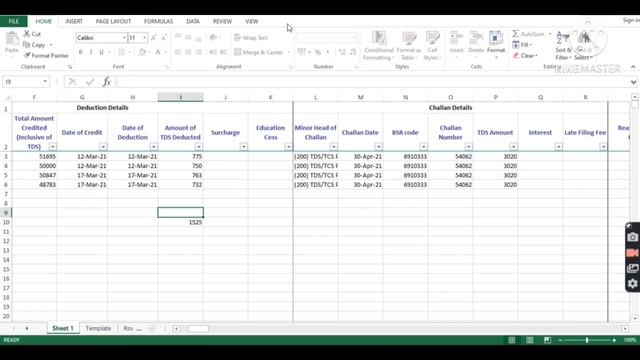Decrease font size with the smaller A icon

[164, 38]
